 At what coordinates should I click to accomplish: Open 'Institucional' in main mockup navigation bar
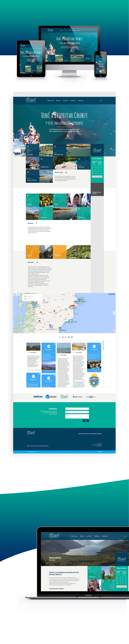tap(80, 100)
